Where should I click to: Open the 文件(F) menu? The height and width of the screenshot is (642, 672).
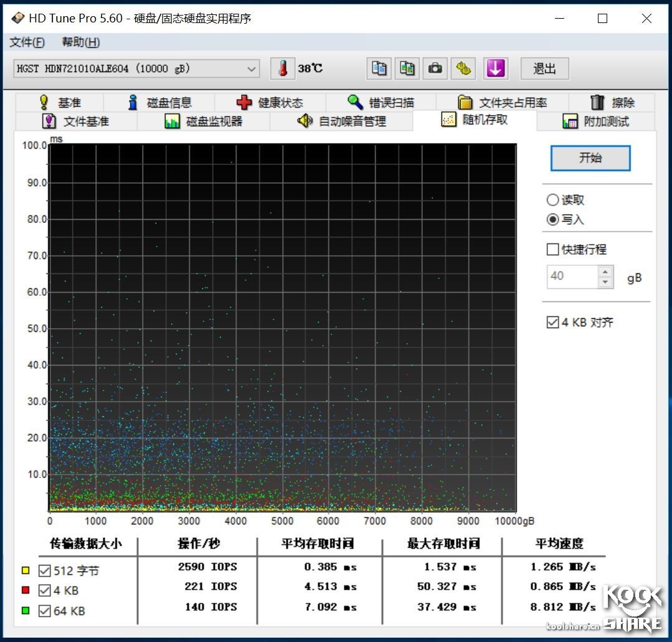(x=27, y=42)
